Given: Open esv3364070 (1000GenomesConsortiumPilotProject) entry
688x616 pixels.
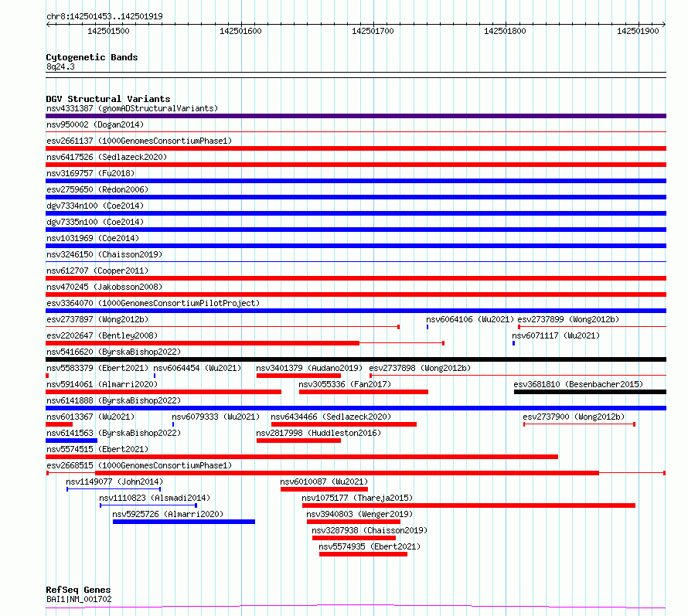Looking at the screenshot, I should click(x=153, y=303).
